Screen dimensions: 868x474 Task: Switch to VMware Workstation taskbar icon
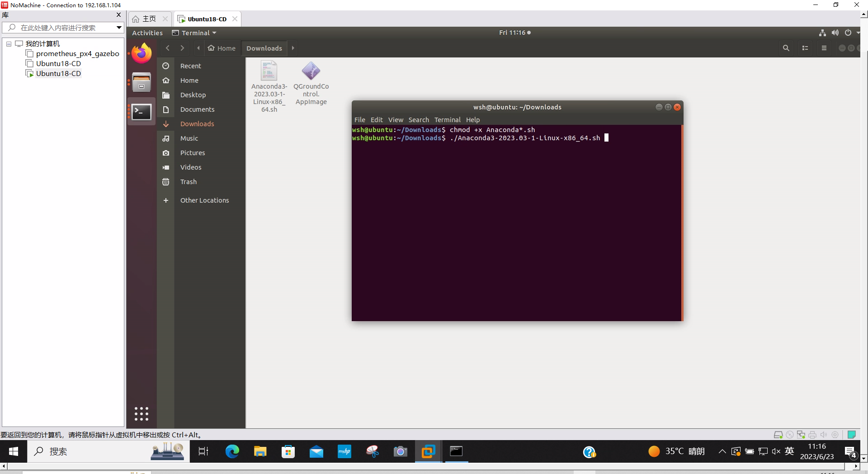click(428, 451)
